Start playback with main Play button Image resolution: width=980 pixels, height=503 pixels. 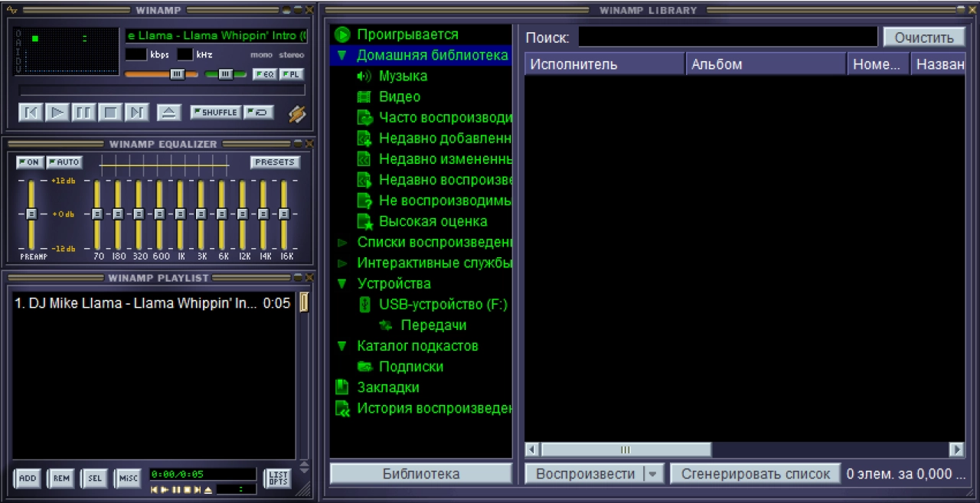pos(57,113)
